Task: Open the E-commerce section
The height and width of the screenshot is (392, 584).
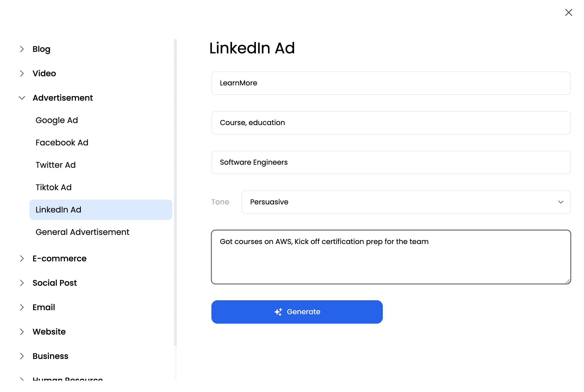Action: tap(60, 259)
